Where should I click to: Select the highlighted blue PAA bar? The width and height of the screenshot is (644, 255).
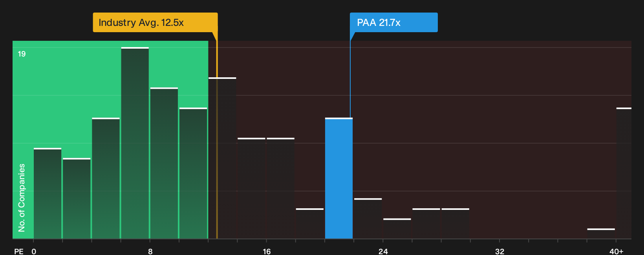click(x=339, y=178)
